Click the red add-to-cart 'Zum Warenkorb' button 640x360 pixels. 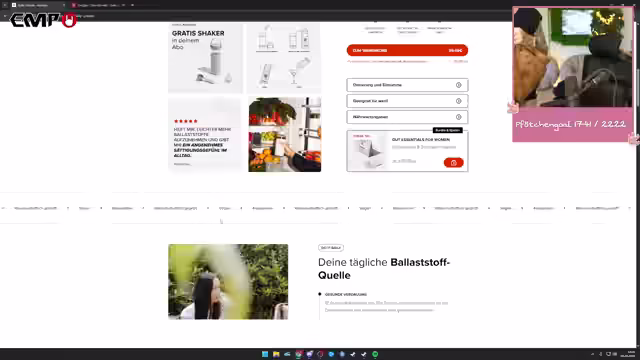click(x=407, y=50)
